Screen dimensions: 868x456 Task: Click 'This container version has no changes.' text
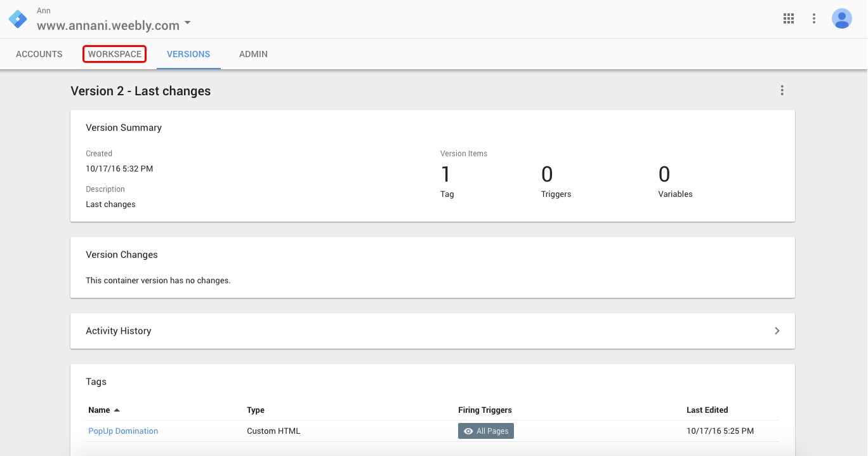tap(158, 280)
